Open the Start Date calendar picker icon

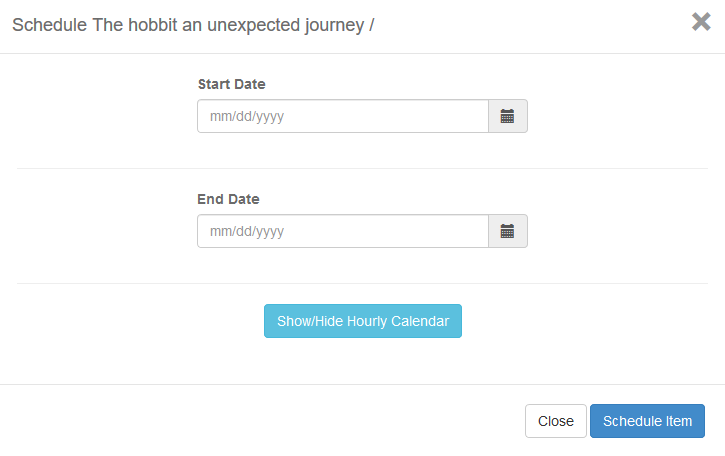coord(507,116)
